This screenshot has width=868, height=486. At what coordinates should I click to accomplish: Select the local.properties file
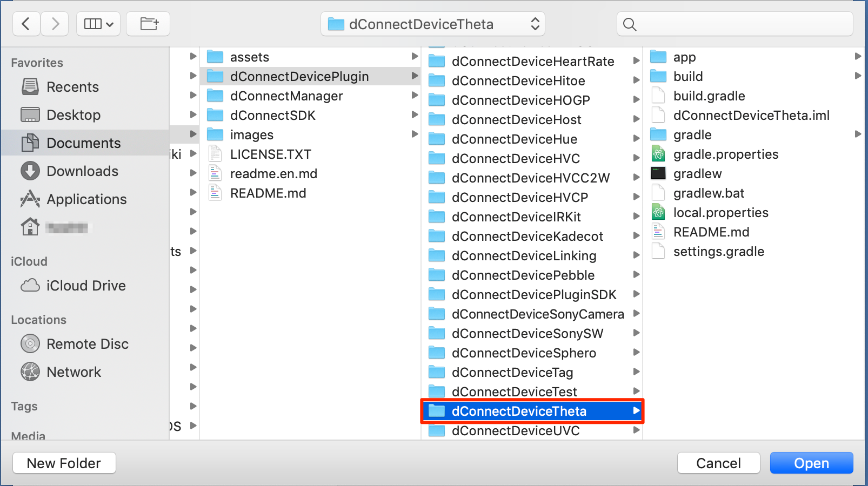click(720, 213)
